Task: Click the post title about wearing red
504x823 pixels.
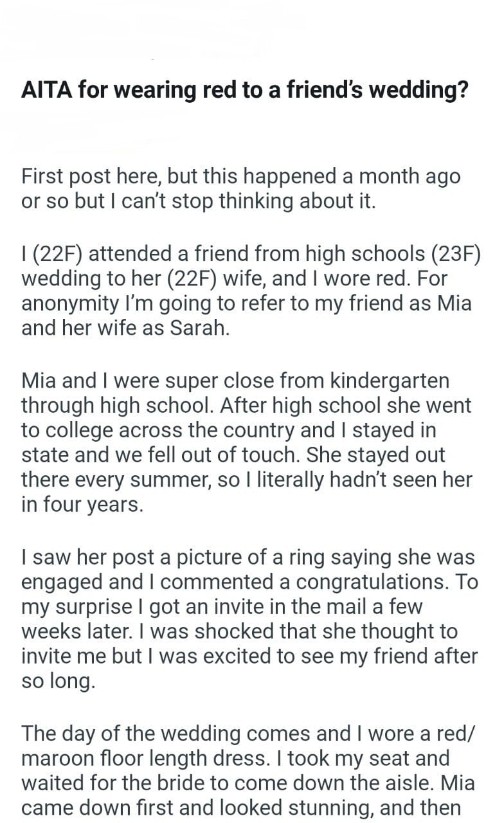Action: (x=244, y=91)
